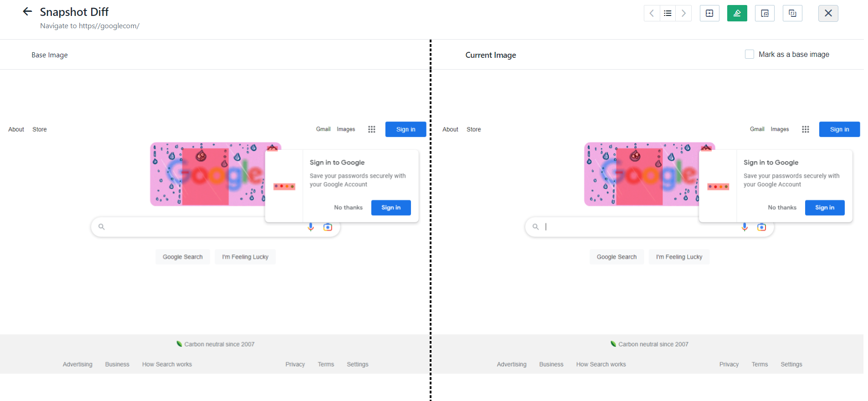Toggle the green highlighter diff button
This screenshot has width=868, height=401.
[x=737, y=13]
